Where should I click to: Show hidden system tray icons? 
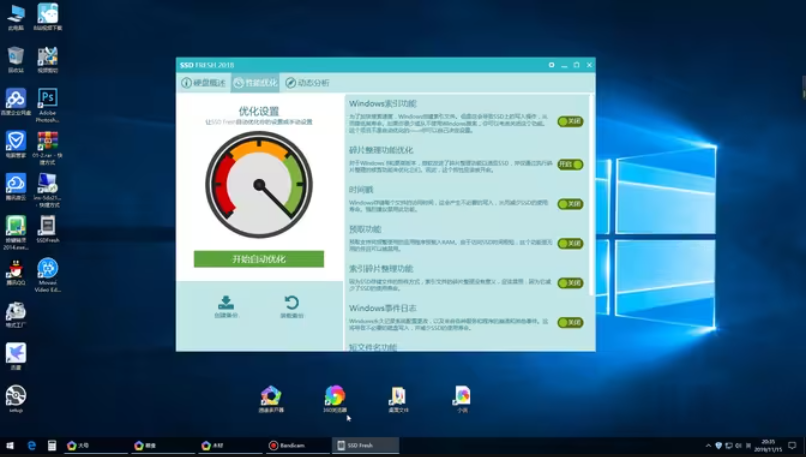coord(708,446)
